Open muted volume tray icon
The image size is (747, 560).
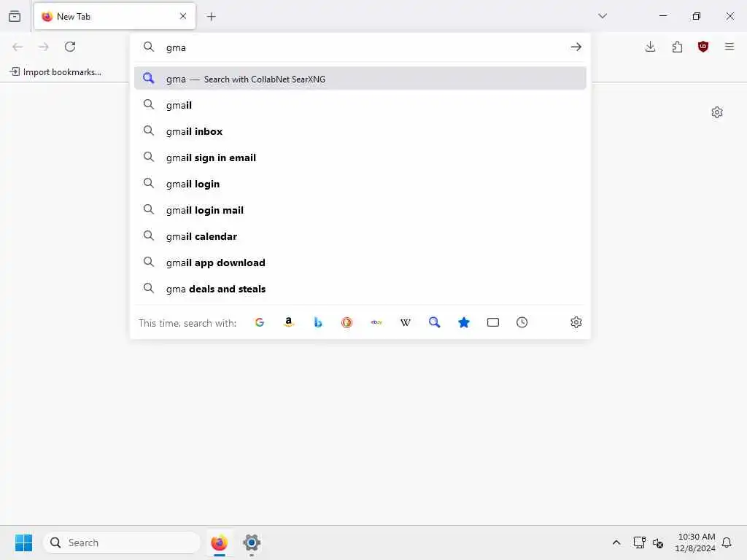(658, 542)
